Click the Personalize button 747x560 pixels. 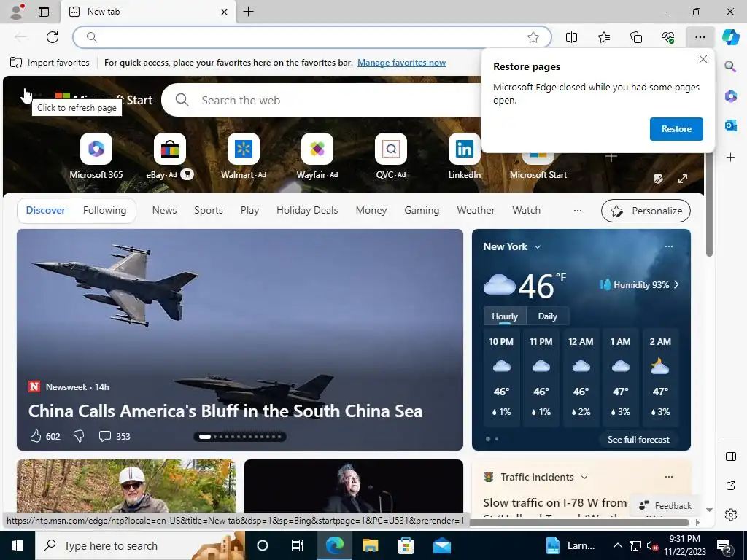click(646, 211)
